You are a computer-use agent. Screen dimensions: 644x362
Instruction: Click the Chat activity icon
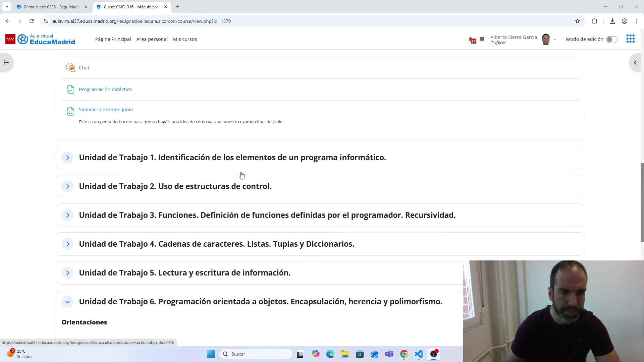point(70,68)
